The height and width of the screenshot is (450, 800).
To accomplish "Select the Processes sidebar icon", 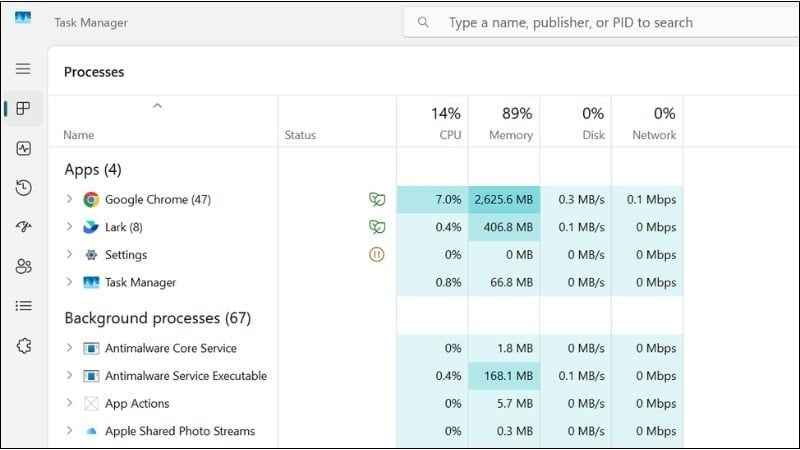I will click(23, 108).
